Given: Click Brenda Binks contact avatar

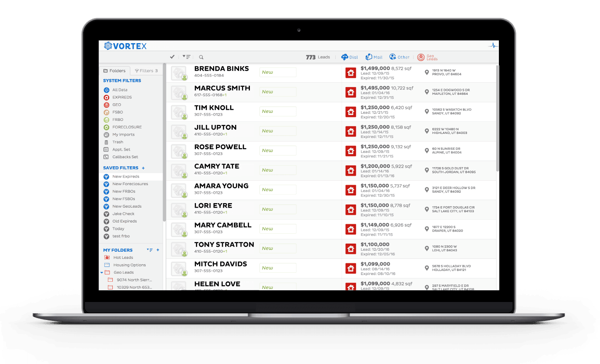Looking at the screenshot, I should [x=179, y=74].
